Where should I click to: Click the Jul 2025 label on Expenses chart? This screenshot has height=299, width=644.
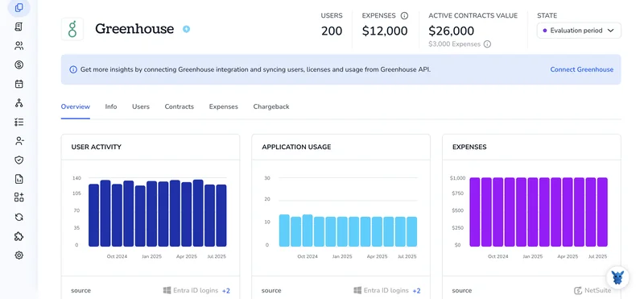coord(597,256)
